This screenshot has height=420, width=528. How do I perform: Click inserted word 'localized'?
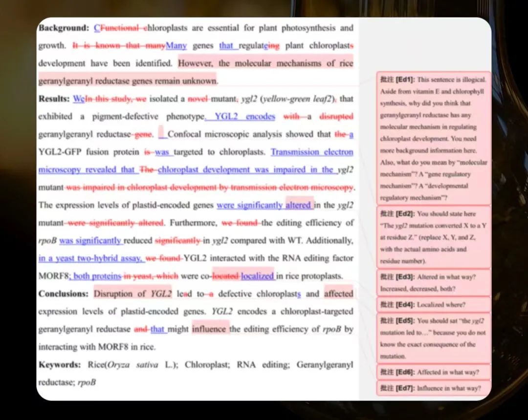point(258,276)
